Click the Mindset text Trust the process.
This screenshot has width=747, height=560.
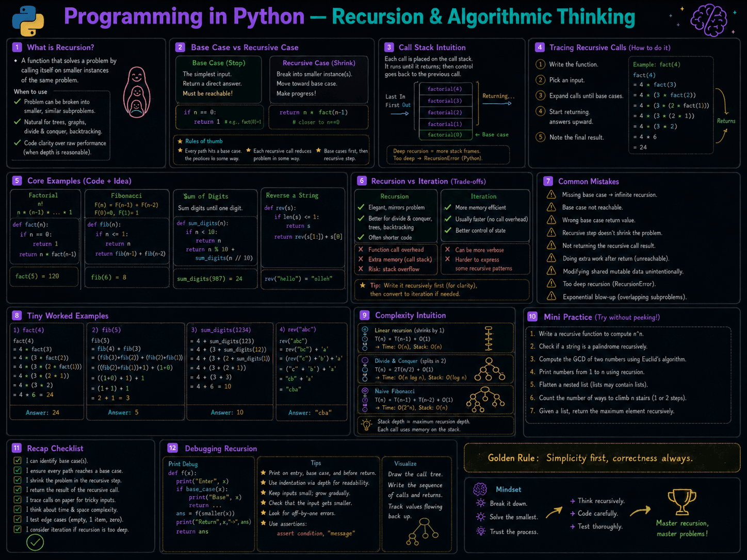click(513, 532)
